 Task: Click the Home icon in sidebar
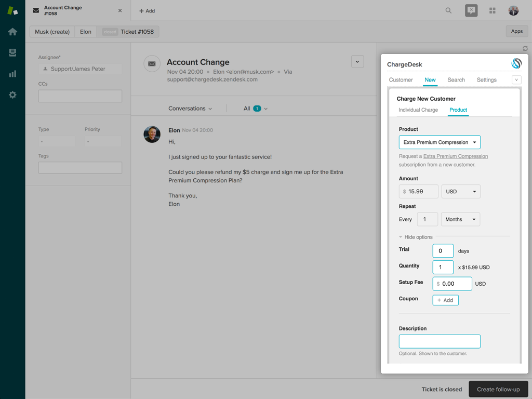click(12, 32)
